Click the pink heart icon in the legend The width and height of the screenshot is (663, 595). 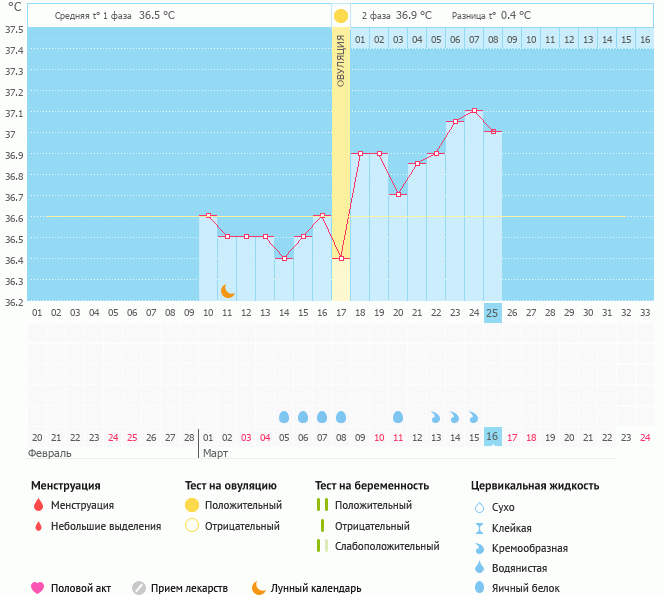[x=38, y=588]
